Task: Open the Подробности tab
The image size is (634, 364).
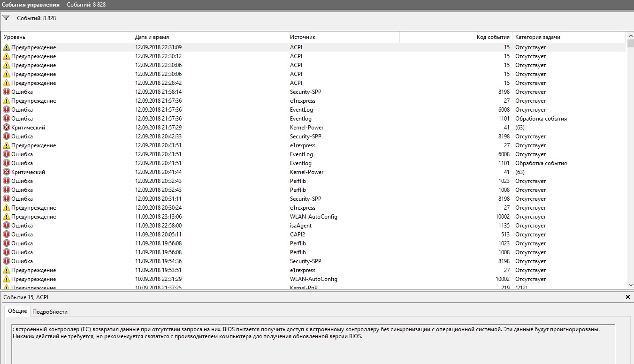Action: tap(50, 312)
